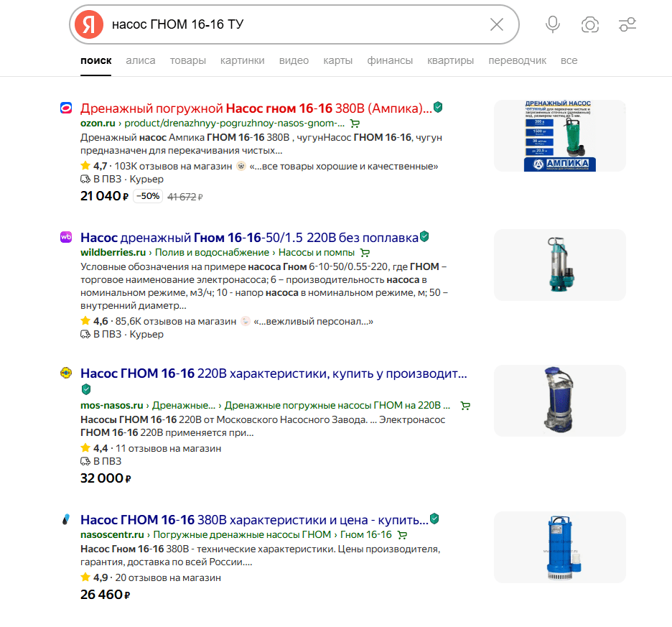Click the cart icon beside mos-nasos.ru breadcrumb
This screenshot has width=672, height=627.
tap(465, 406)
